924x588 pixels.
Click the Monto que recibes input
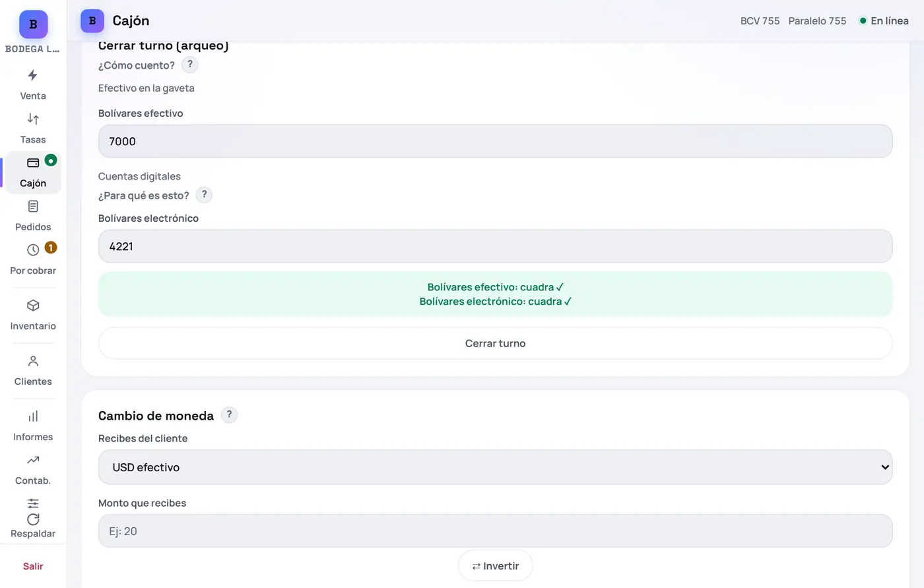coord(495,531)
